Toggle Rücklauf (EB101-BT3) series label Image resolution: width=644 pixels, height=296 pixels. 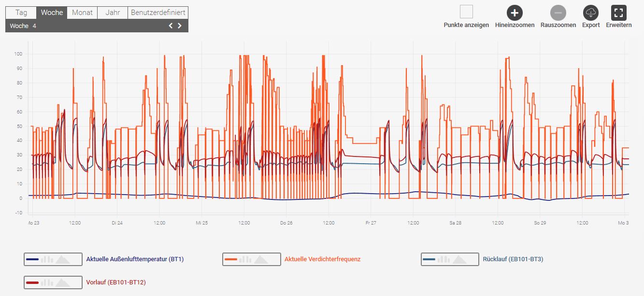click(513, 259)
